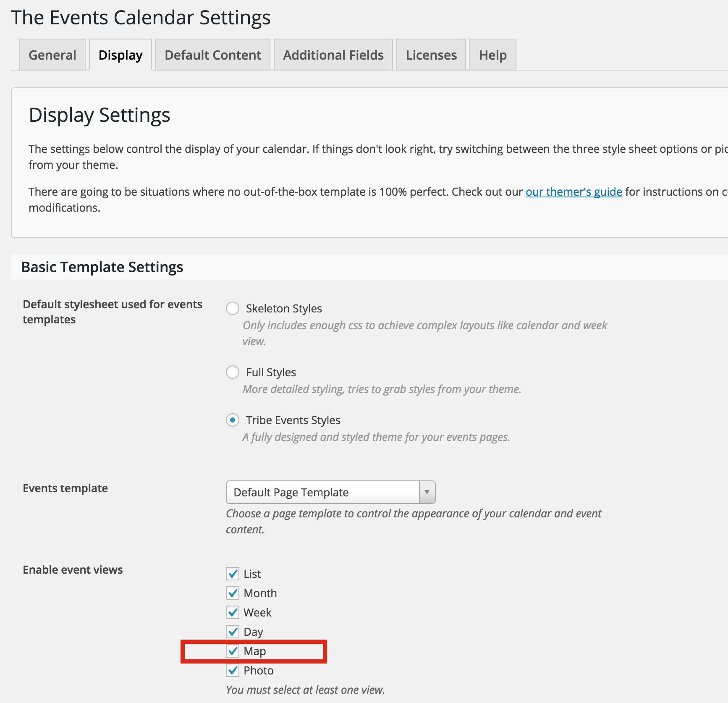This screenshot has height=703, width=728.
Task: Open the Default Content tab
Action: [213, 55]
